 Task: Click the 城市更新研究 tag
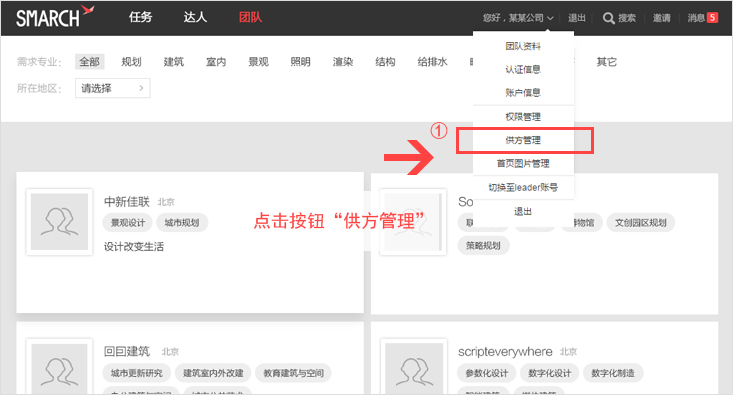[137, 373]
